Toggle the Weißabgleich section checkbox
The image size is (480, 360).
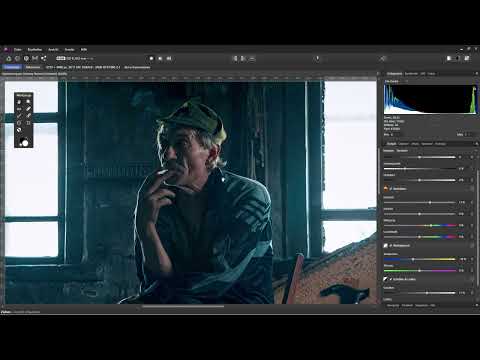click(391, 245)
